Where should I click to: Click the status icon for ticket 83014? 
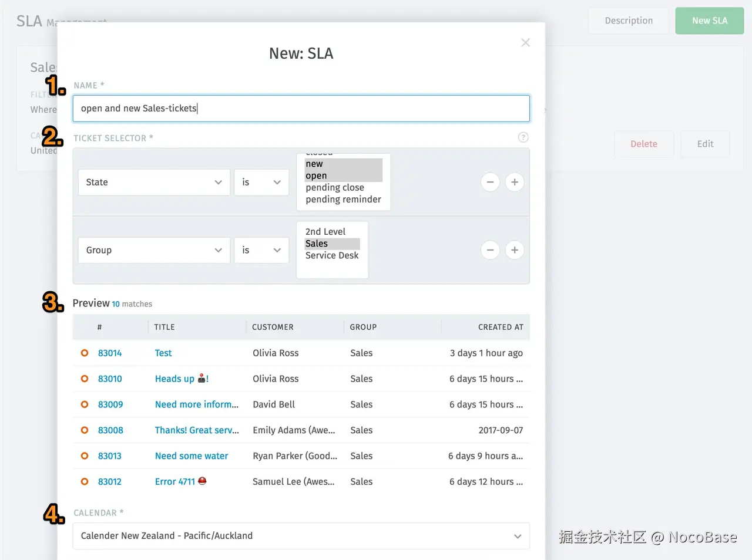tap(85, 353)
